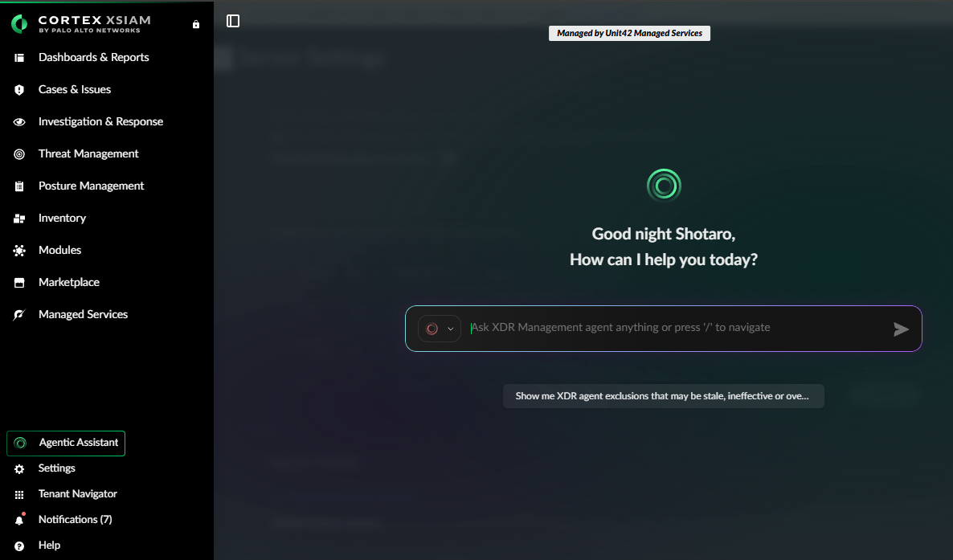953x560 pixels.
Task: Open the Managed Services menu
Action: point(83,315)
